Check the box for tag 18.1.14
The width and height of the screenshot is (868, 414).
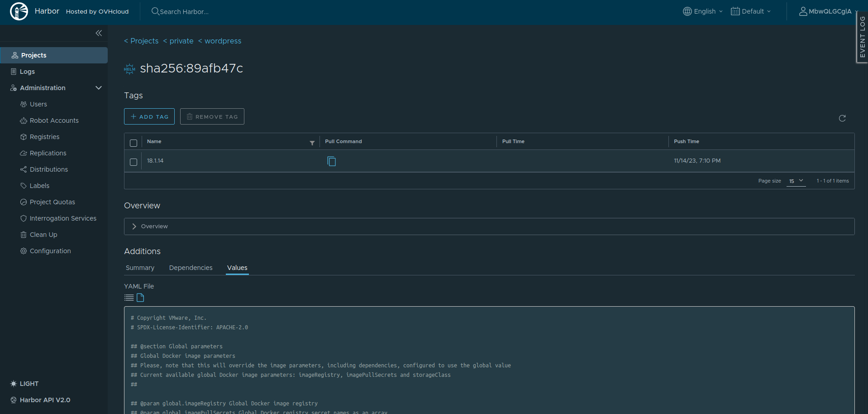134,162
